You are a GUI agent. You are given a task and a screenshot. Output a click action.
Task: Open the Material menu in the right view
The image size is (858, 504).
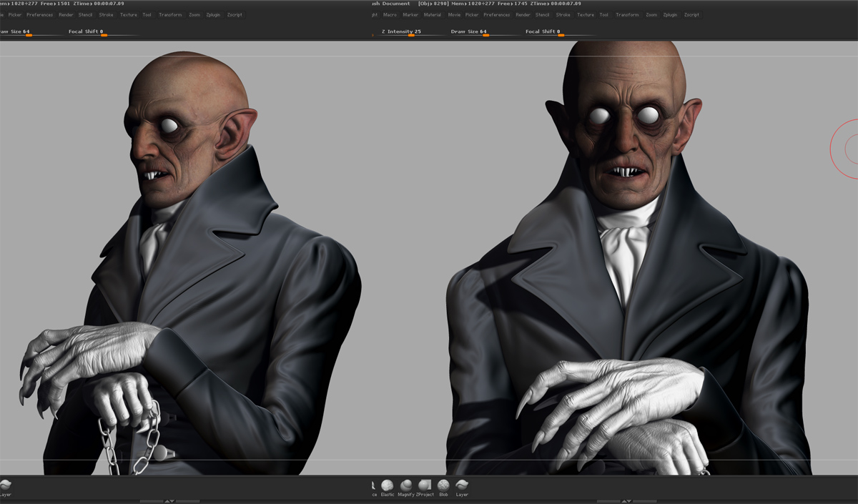point(433,14)
